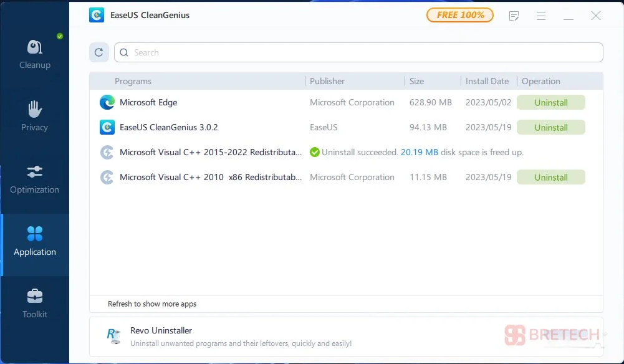The width and height of the screenshot is (624, 364).
Task: Select the Application sidebar tab
Action: [35, 242]
